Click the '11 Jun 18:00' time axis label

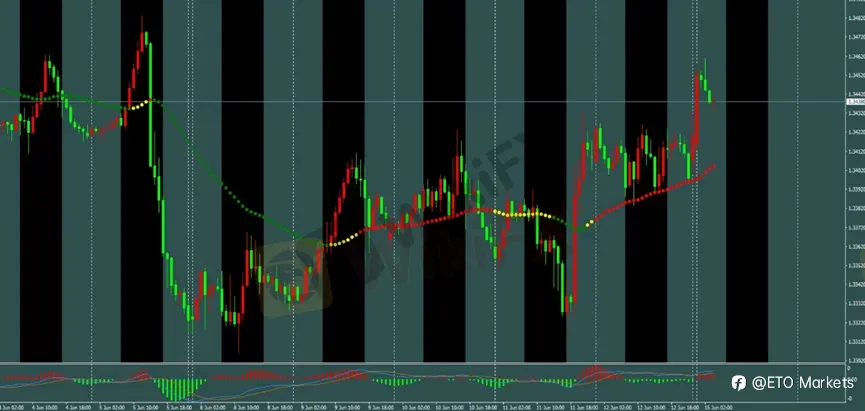pyautogui.click(x=584, y=407)
